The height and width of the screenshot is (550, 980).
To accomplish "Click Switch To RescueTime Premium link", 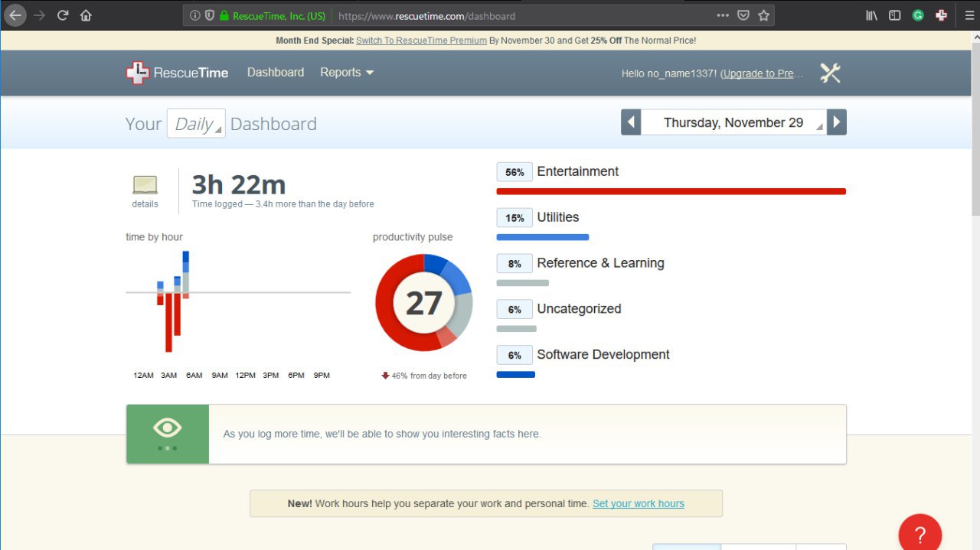I will [421, 41].
